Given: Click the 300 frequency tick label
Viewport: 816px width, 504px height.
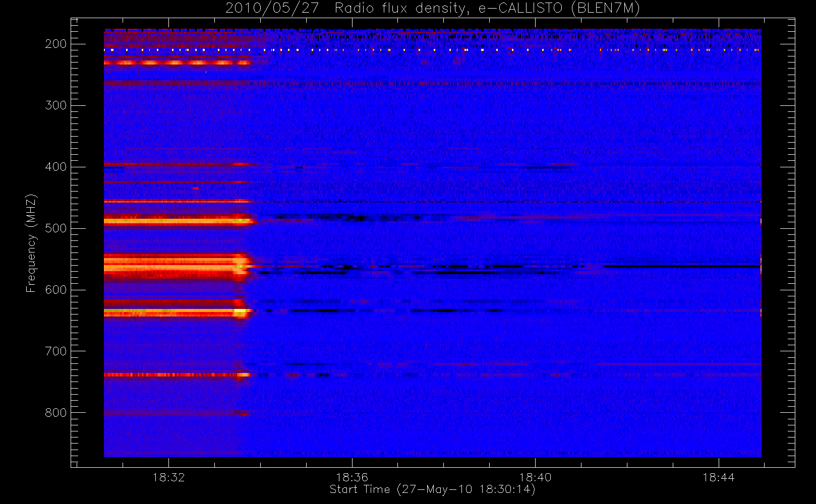Looking at the screenshot, I should tap(56, 105).
